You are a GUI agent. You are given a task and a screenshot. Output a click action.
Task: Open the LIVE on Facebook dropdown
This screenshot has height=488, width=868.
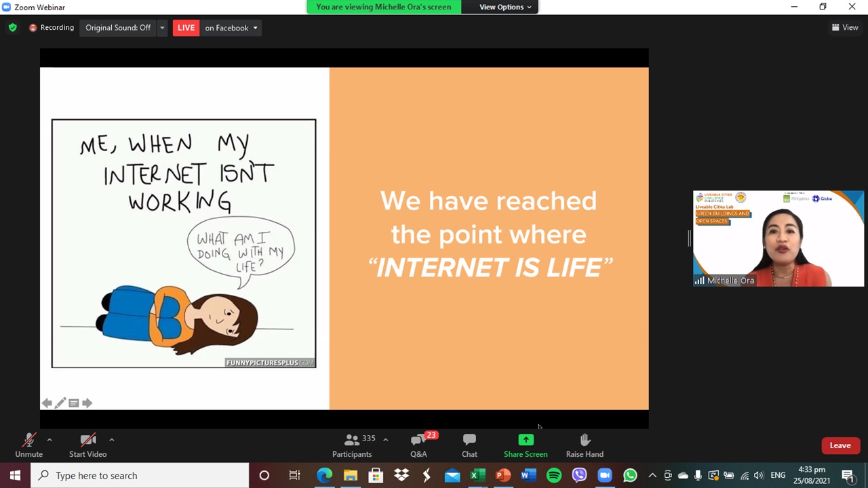tap(231, 28)
